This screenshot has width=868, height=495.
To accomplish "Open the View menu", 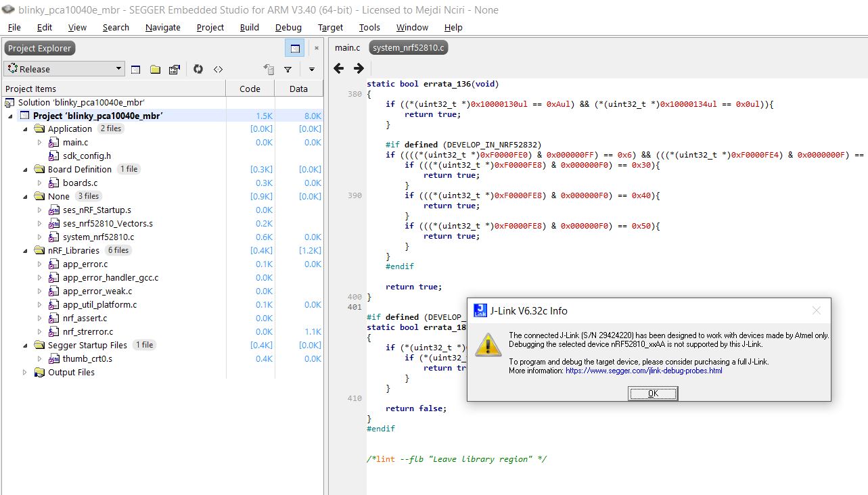I will click(77, 27).
